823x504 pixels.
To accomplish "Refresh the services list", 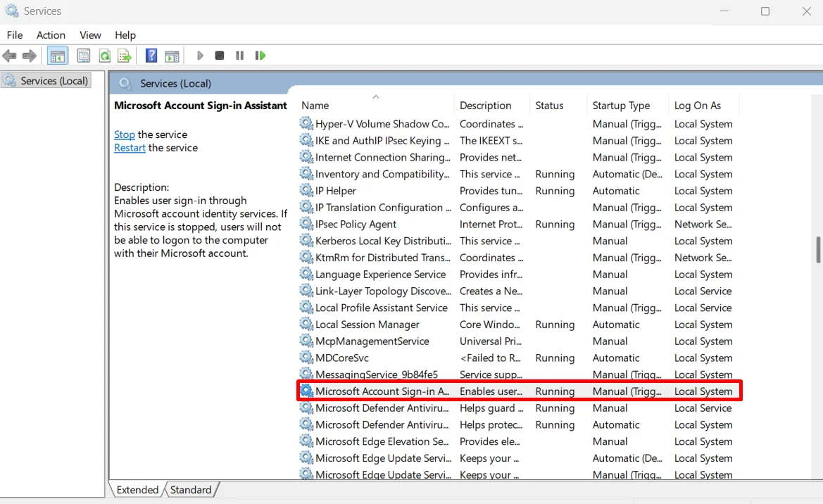I will point(104,56).
